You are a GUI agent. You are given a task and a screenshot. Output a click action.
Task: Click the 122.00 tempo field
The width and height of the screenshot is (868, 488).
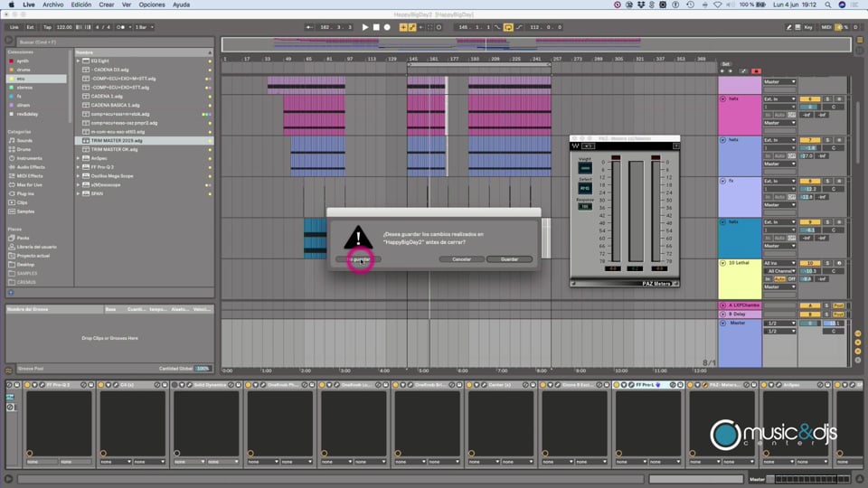[x=64, y=27]
